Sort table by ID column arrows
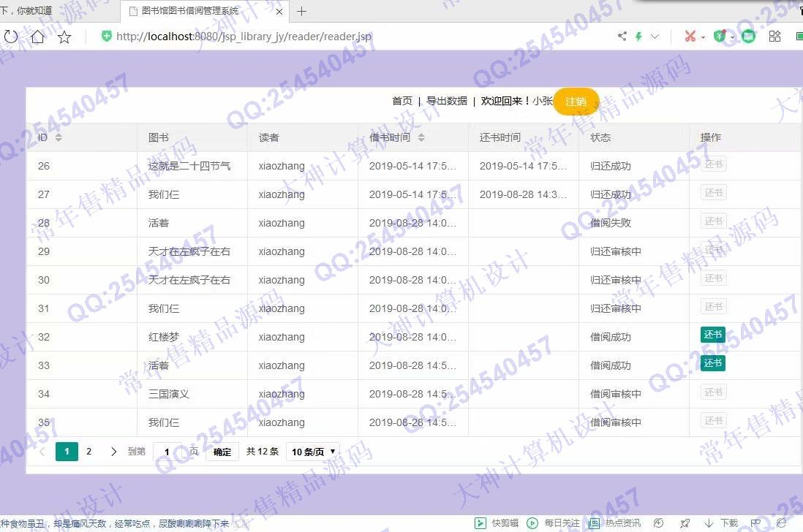Viewport: 803px width, 532px height. coord(59,137)
